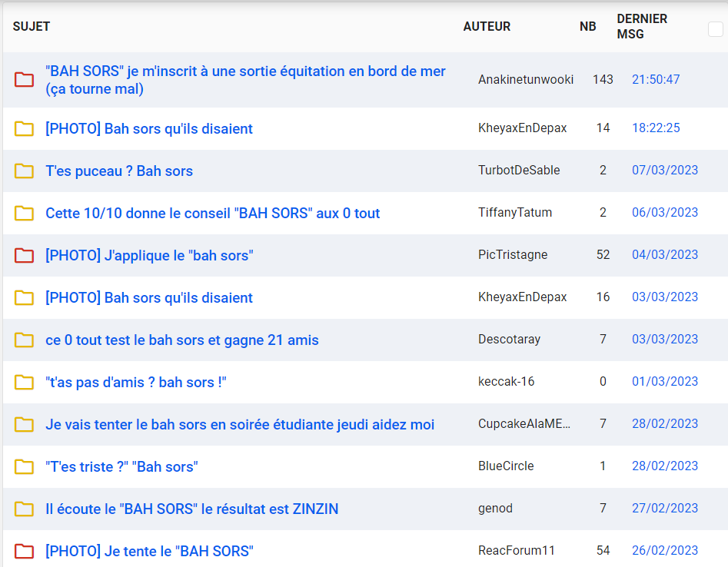
Task: Click the SUJET column header
Action: (32, 26)
